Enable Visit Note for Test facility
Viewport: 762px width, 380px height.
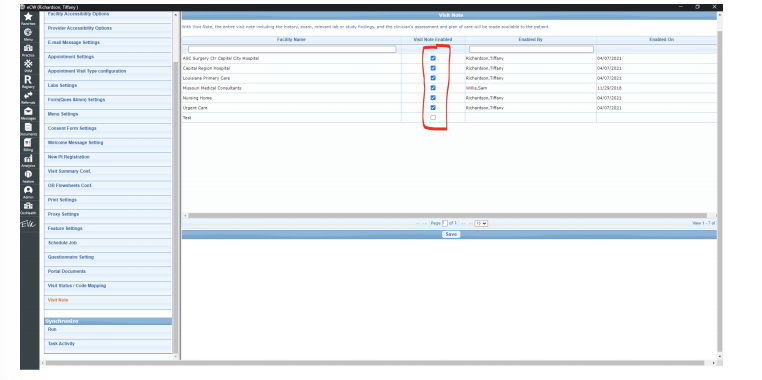tap(433, 118)
